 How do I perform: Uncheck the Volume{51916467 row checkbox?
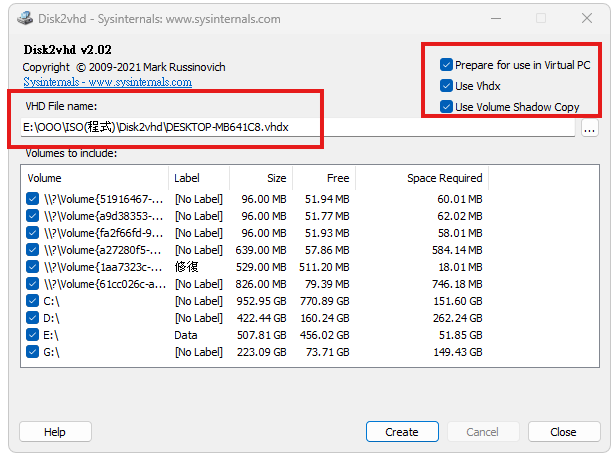click(x=32, y=199)
